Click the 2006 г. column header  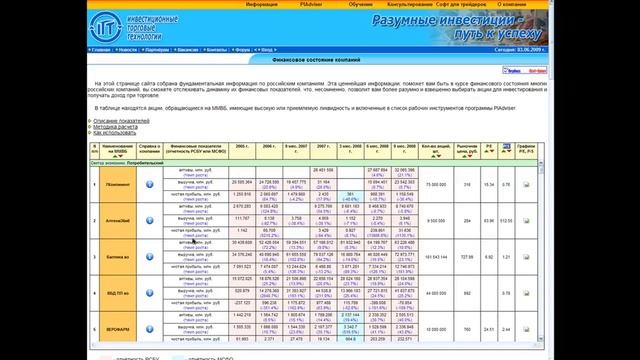[x=269, y=151]
